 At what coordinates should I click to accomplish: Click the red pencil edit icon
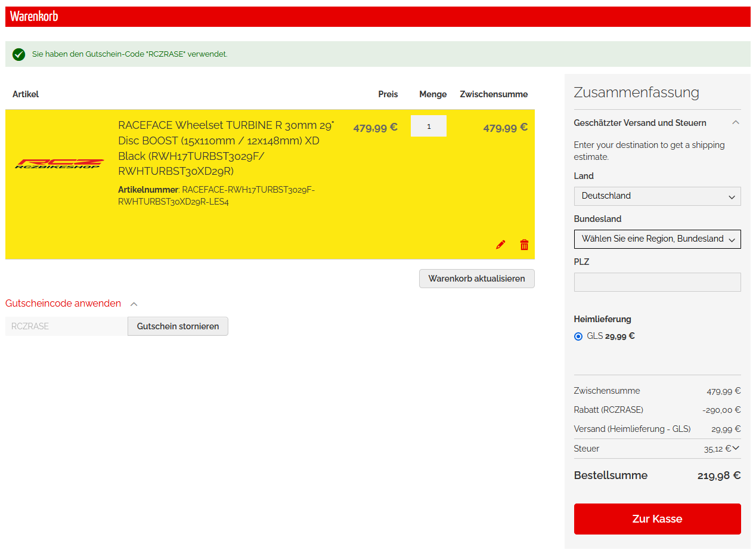pos(500,245)
